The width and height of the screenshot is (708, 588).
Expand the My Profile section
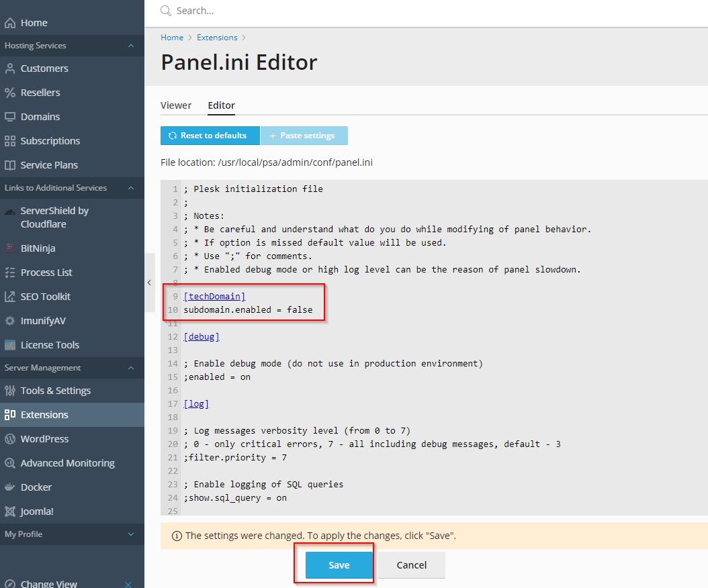(x=131, y=534)
